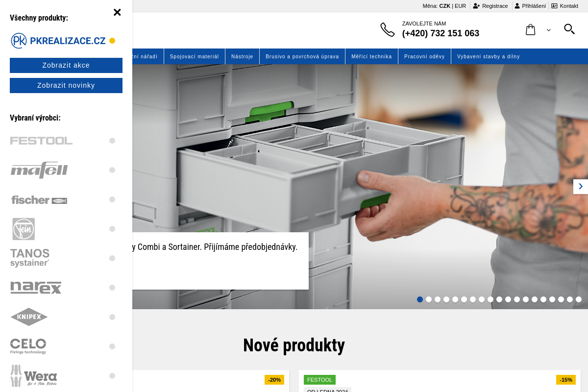This screenshot has width=588, height=392.
Task: Expand the cart dropdown chevron
Action: pyautogui.click(x=548, y=30)
